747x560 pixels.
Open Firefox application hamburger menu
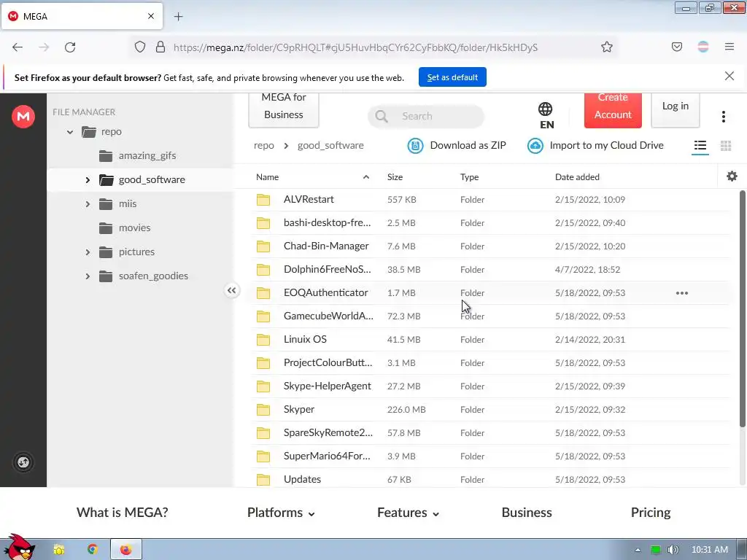point(729,47)
